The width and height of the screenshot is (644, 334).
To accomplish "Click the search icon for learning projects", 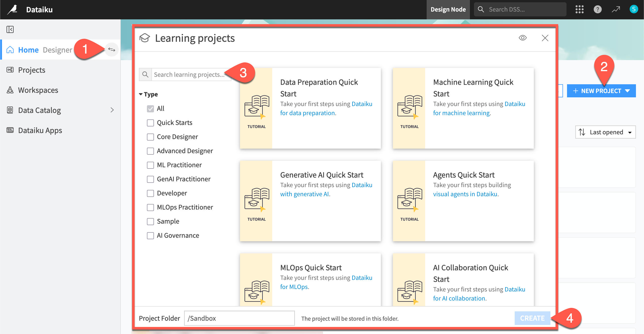I will point(145,74).
